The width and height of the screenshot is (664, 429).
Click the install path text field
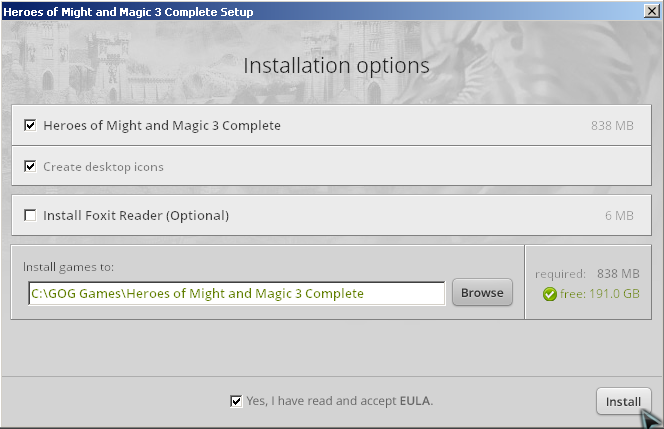[237, 293]
